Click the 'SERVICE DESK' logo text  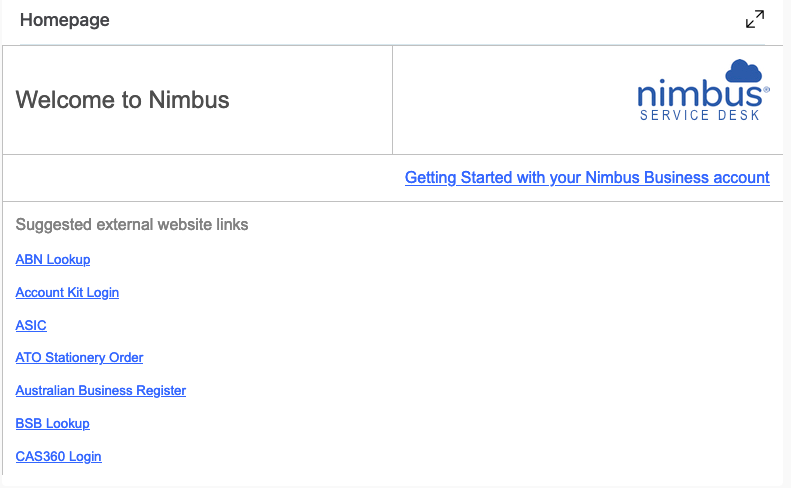coord(699,115)
